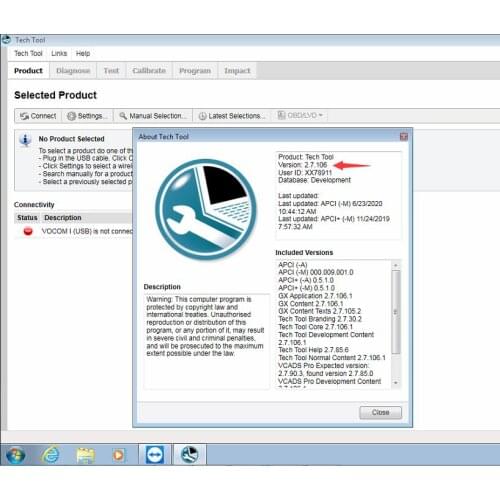Click the User ID XX78911 text
500x500 pixels.
click(305, 173)
